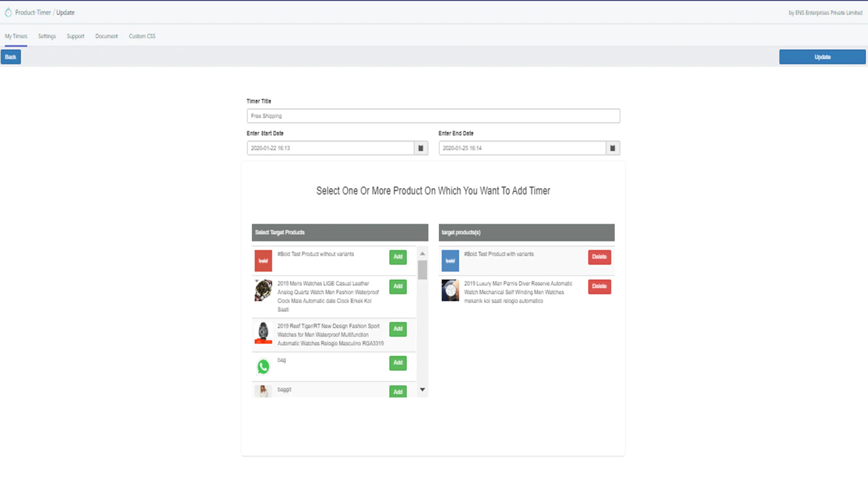Image resolution: width=868 pixels, height=488 pixels.
Task: Delete Bold Test Product with variants
Action: [x=599, y=257]
